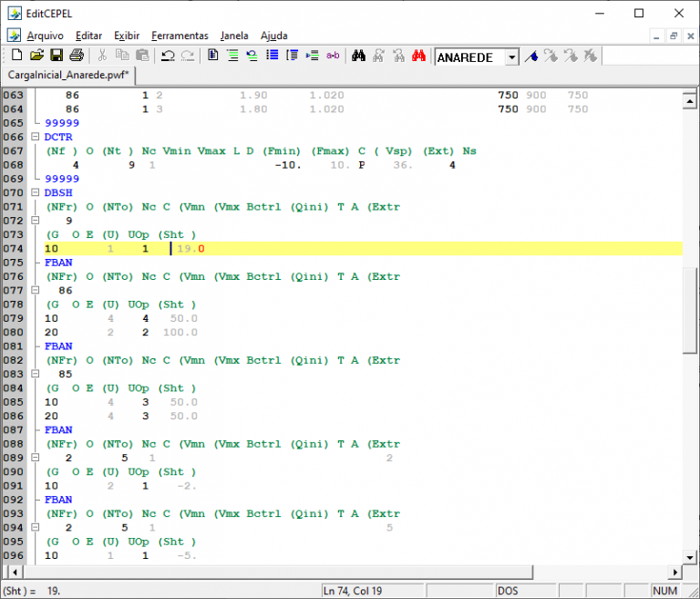Print the document with the printer icon
The width and height of the screenshot is (700, 599).
77,57
